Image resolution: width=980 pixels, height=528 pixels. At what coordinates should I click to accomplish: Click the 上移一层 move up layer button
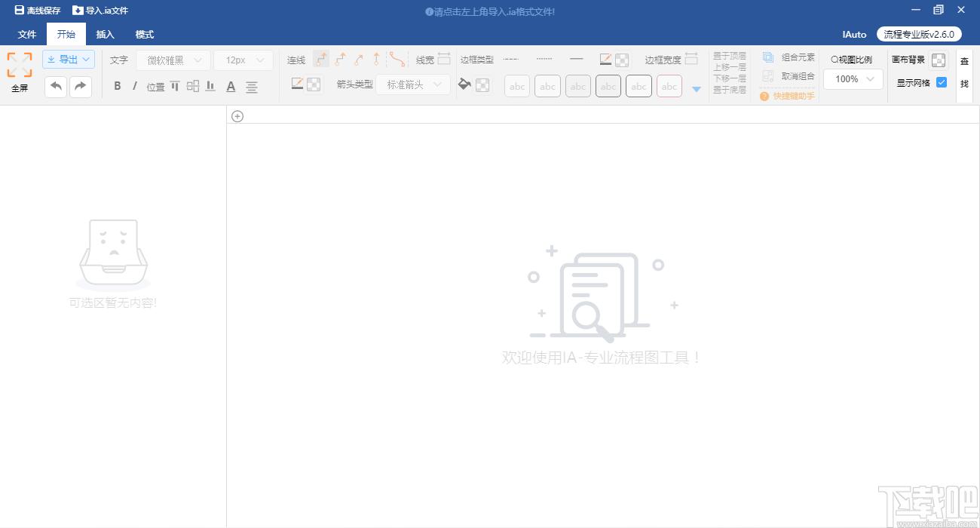pos(730,67)
